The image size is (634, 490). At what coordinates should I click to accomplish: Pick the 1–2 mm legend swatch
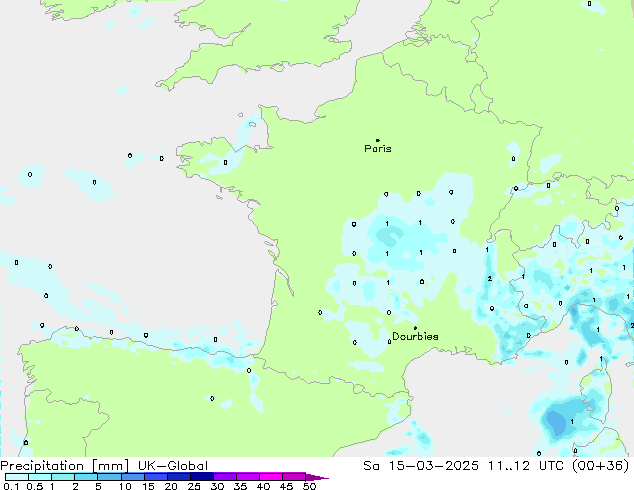click(63, 477)
